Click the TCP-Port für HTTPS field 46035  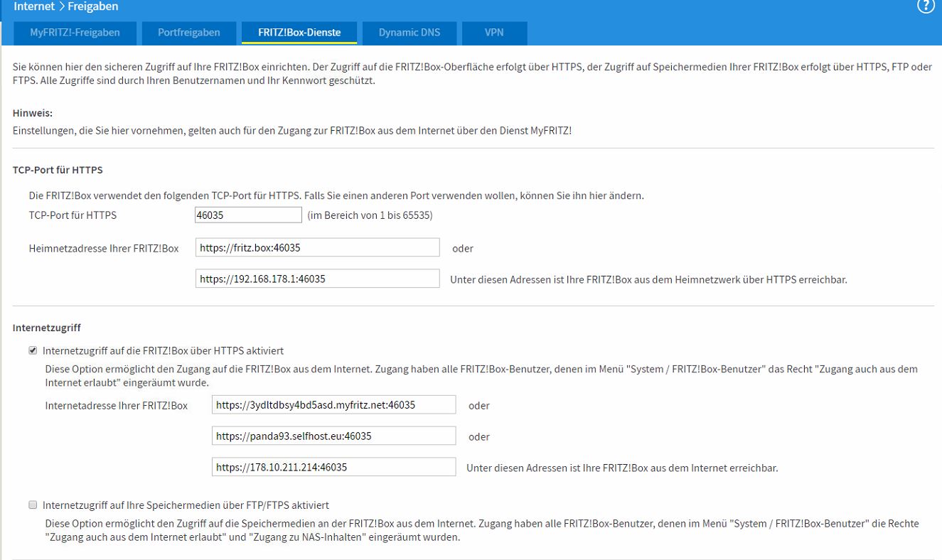249,215
